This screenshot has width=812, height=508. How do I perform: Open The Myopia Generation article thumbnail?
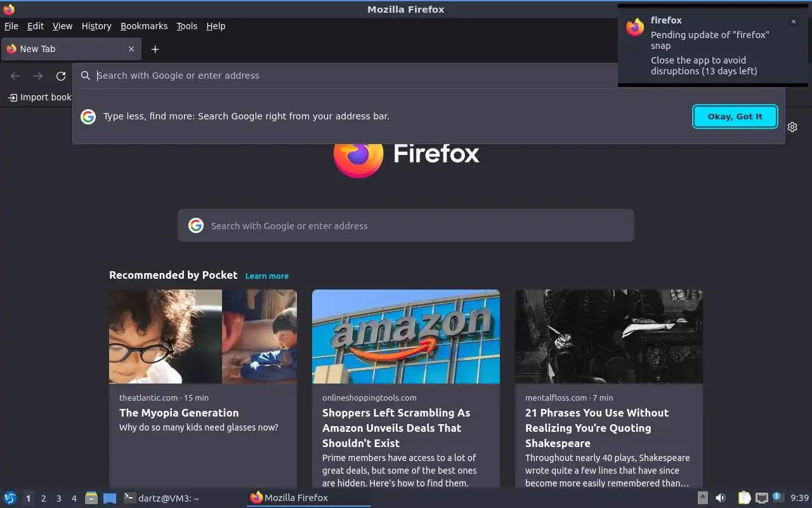click(203, 337)
